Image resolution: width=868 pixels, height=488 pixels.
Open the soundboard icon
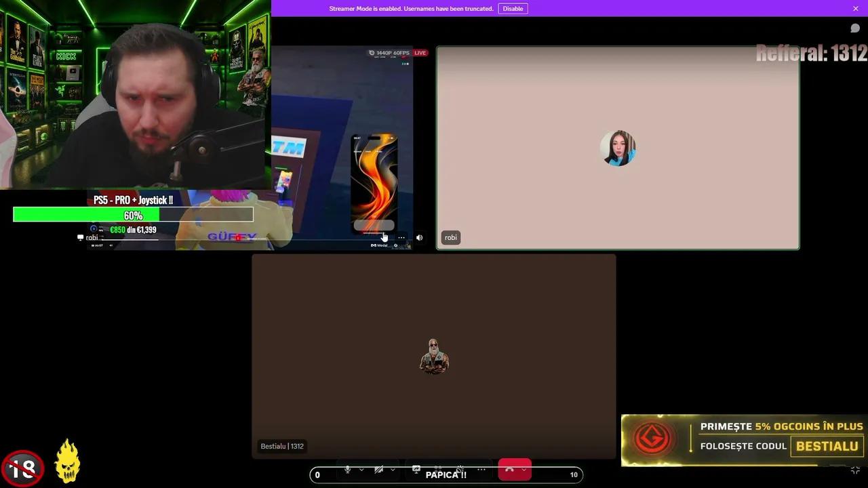pyautogui.click(x=460, y=470)
